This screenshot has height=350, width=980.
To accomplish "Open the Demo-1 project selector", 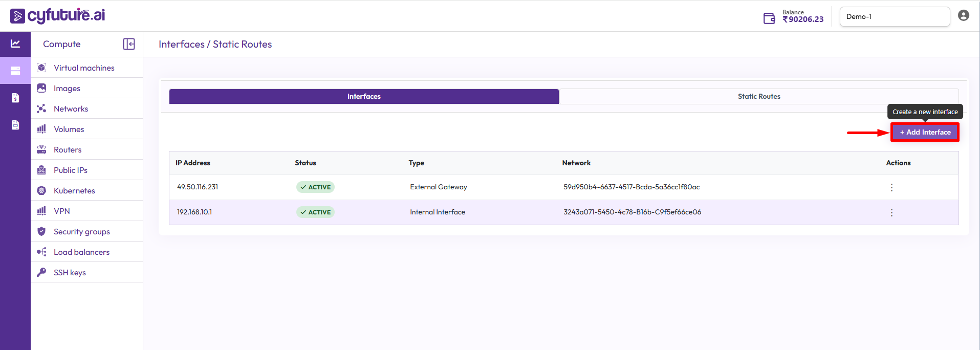I will click(894, 16).
